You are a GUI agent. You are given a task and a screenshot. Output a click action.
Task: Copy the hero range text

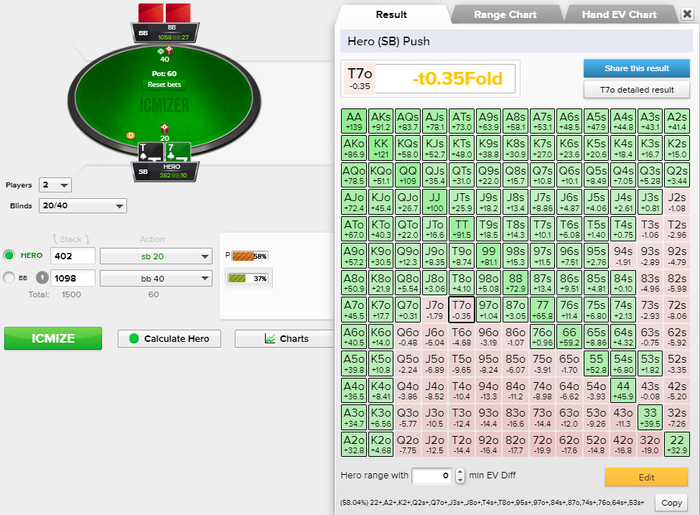[x=671, y=503]
